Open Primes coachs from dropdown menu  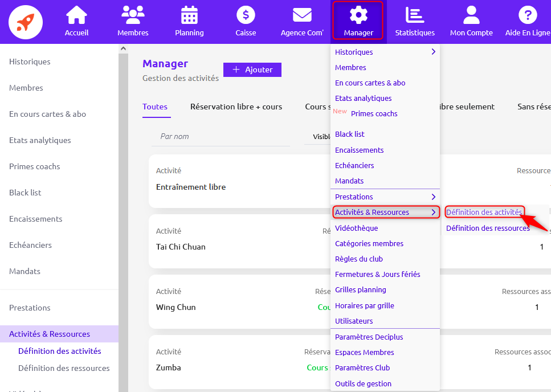click(x=374, y=114)
